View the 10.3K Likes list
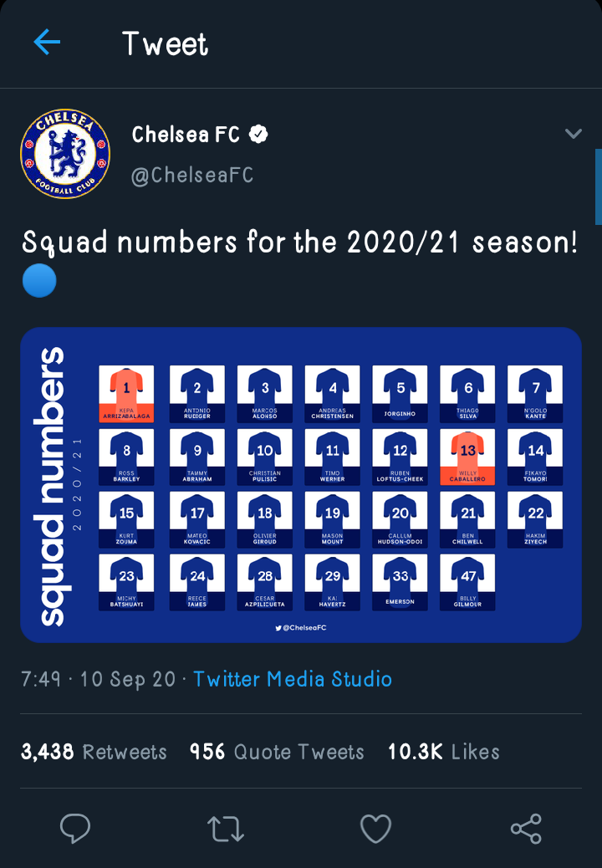The height and width of the screenshot is (868, 602). [x=443, y=752]
